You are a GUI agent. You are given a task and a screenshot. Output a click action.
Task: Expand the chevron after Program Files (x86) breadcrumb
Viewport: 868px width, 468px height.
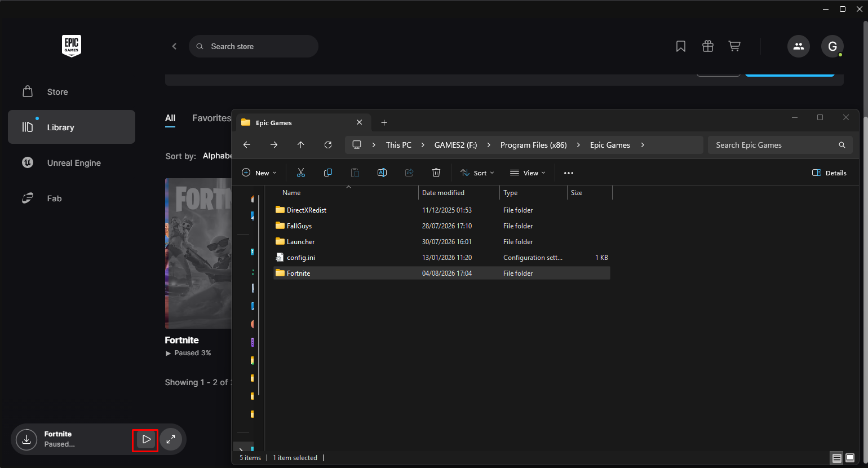coord(578,145)
